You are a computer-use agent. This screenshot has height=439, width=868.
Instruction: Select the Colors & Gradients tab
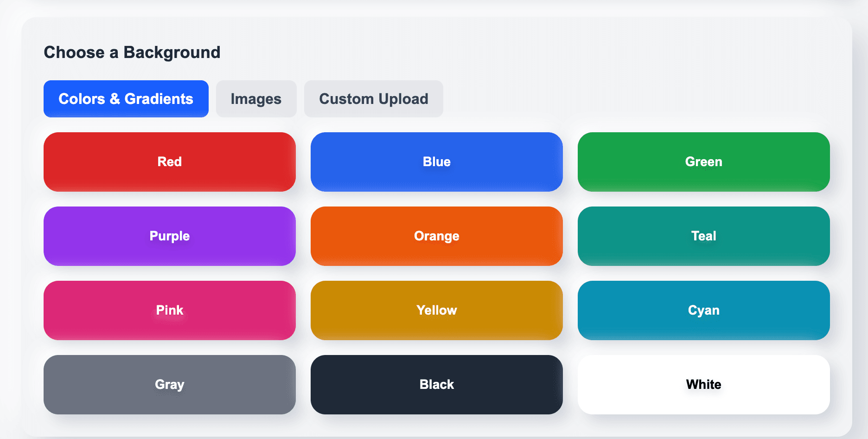(126, 98)
